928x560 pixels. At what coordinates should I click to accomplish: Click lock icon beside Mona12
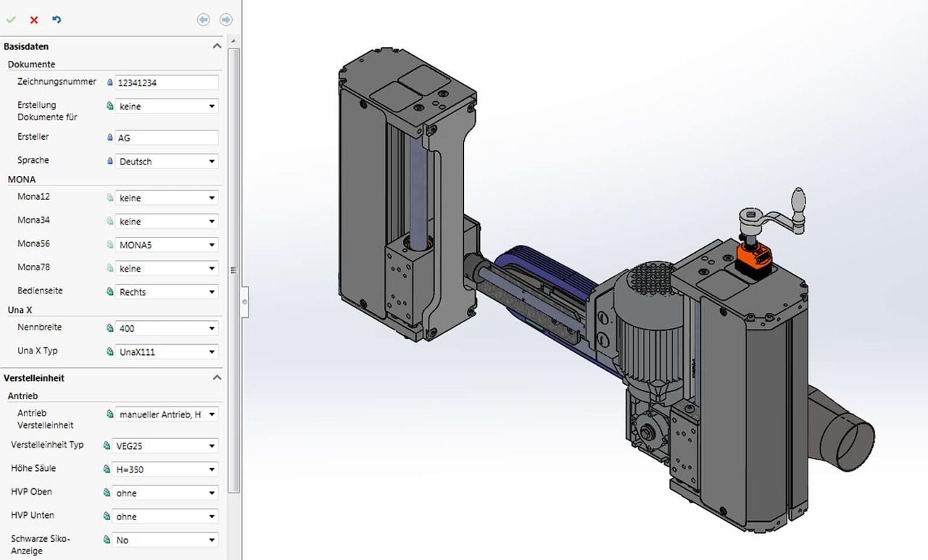click(110, 198)
